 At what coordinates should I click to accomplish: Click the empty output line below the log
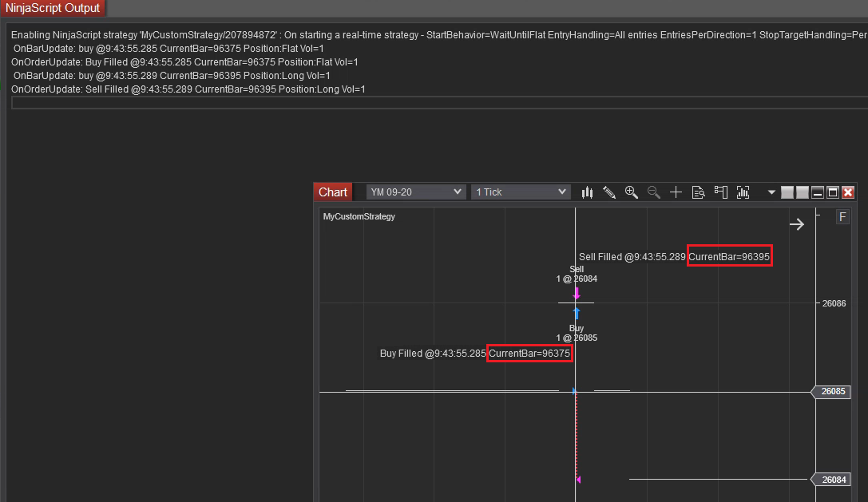439,102
